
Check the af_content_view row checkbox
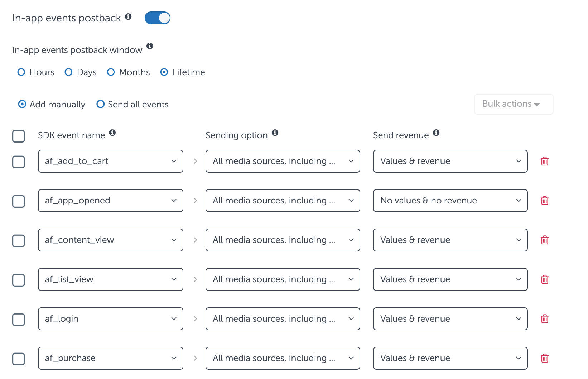pos(19,241)
